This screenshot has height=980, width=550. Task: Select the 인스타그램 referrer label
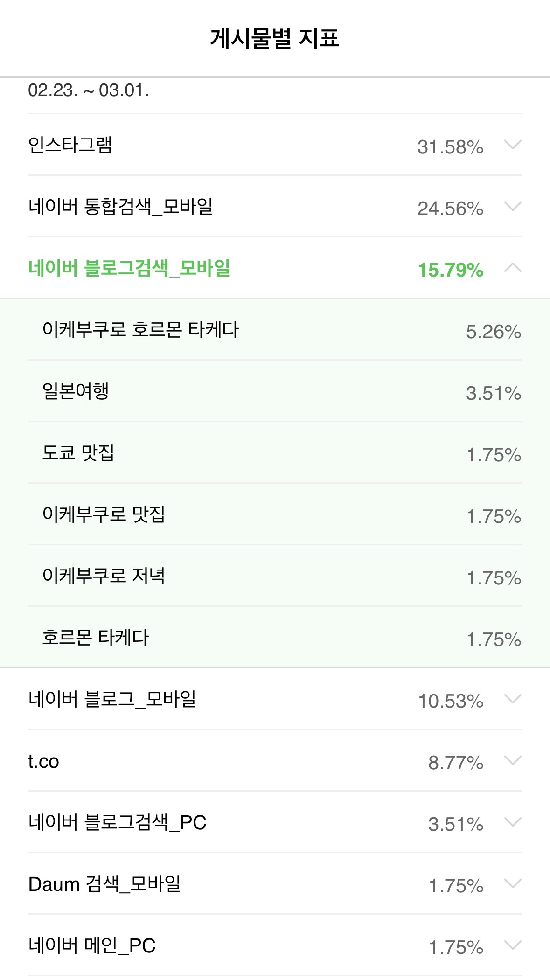tap(70, 145)
